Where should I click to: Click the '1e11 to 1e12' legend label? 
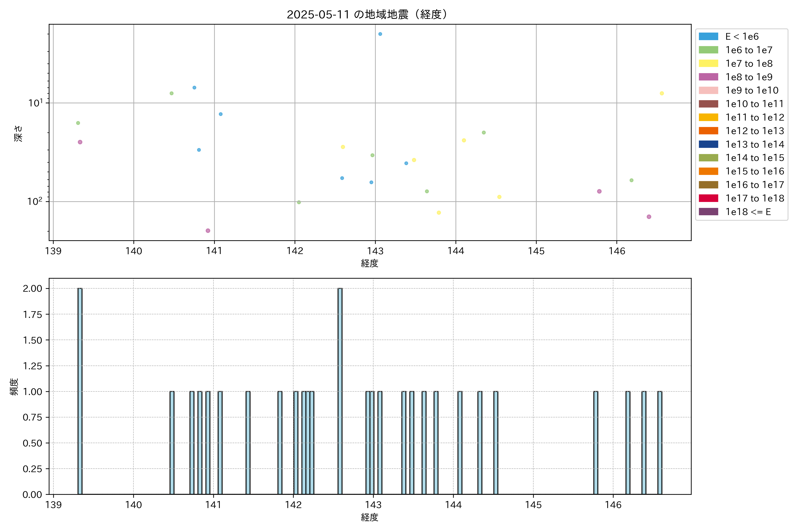tap(755, 117)
